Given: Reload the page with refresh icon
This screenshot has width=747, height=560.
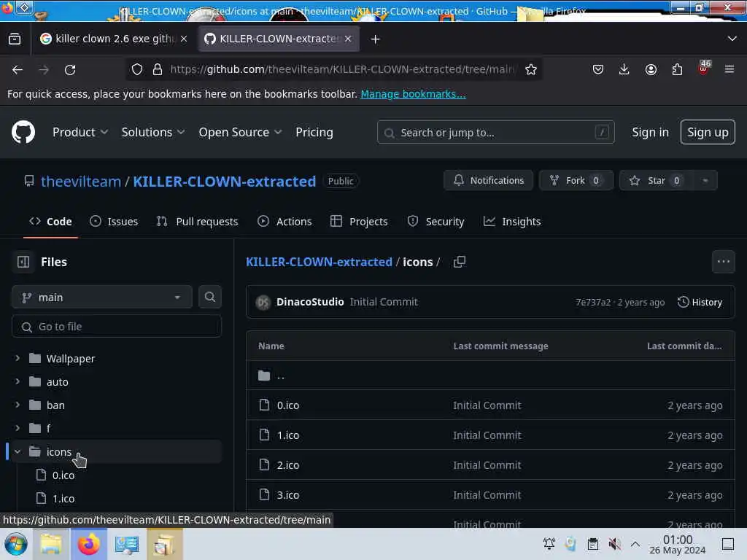Looking at the screenshot, I should (x=70, y=70).
